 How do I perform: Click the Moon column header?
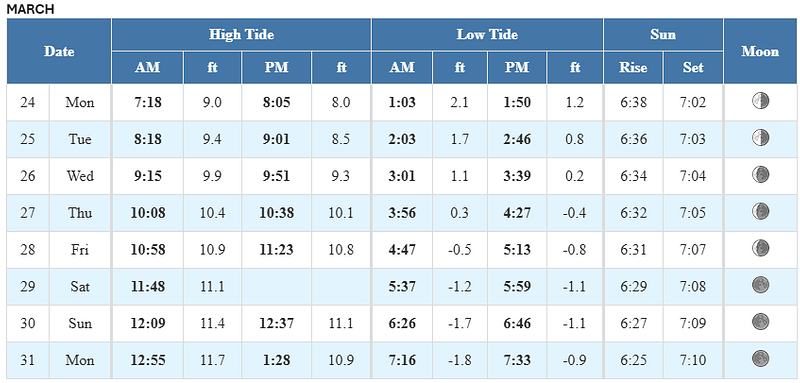tap(760, 51)
